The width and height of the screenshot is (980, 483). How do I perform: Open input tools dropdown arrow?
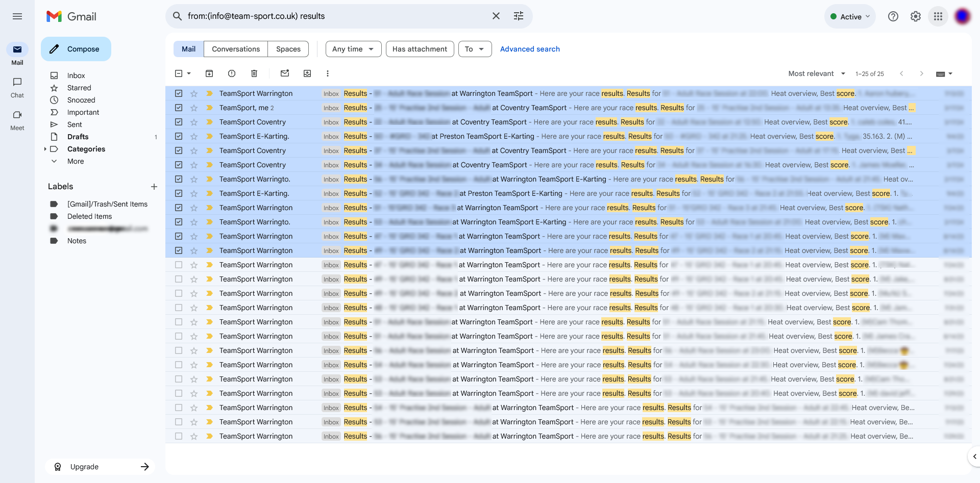point(950,73)
